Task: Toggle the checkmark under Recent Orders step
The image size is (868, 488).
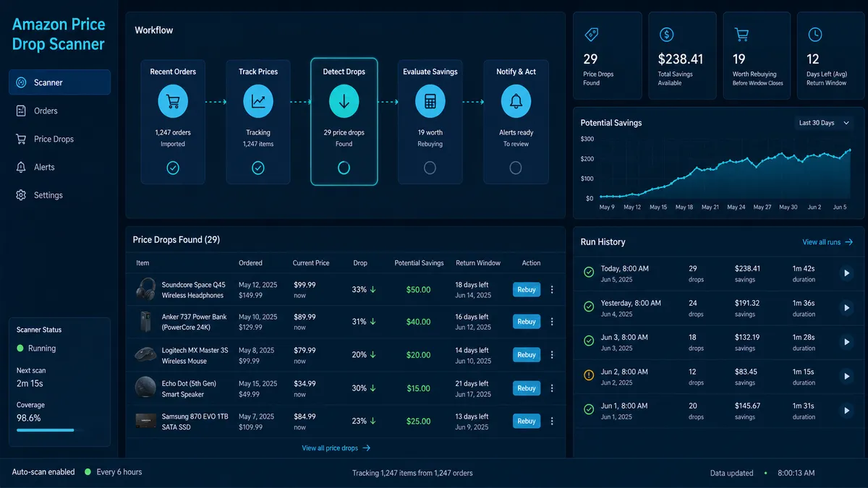Action: [173, 168]
